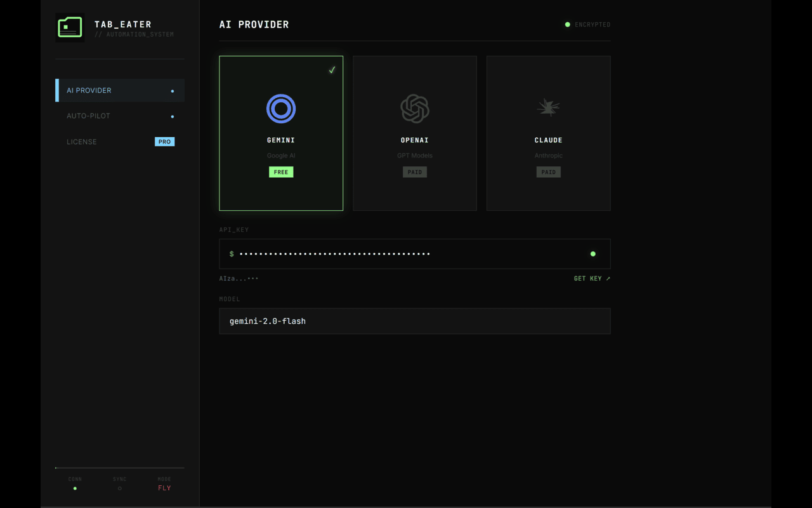Click the FLY mode indicator
The image size is (812, 508).
pyautogui.click(x=164, y=488)
